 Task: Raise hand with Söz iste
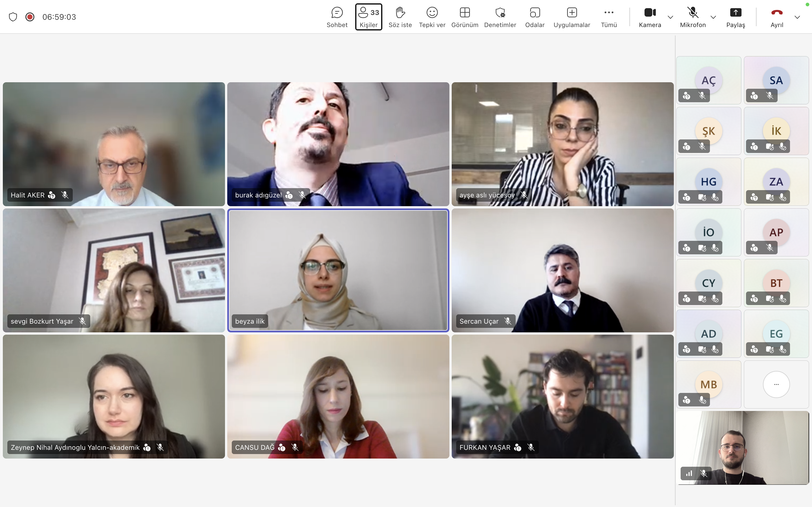point(400,17)
